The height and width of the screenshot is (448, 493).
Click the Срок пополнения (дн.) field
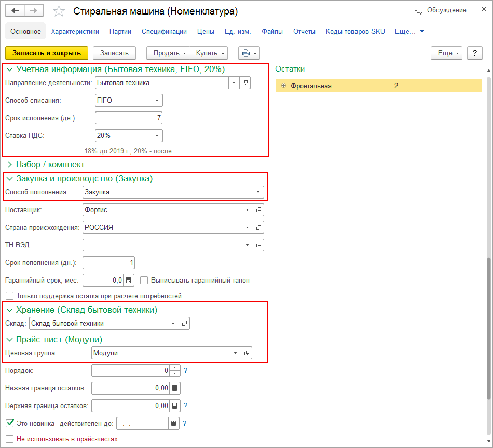point(108,263)
